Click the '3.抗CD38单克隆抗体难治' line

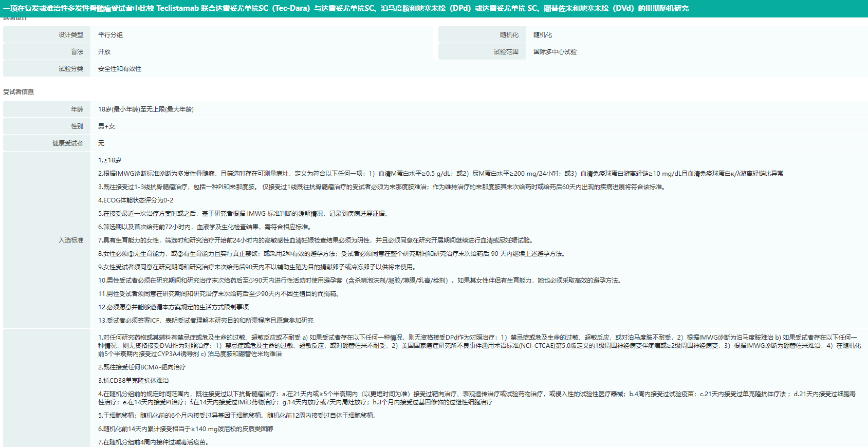134,381
